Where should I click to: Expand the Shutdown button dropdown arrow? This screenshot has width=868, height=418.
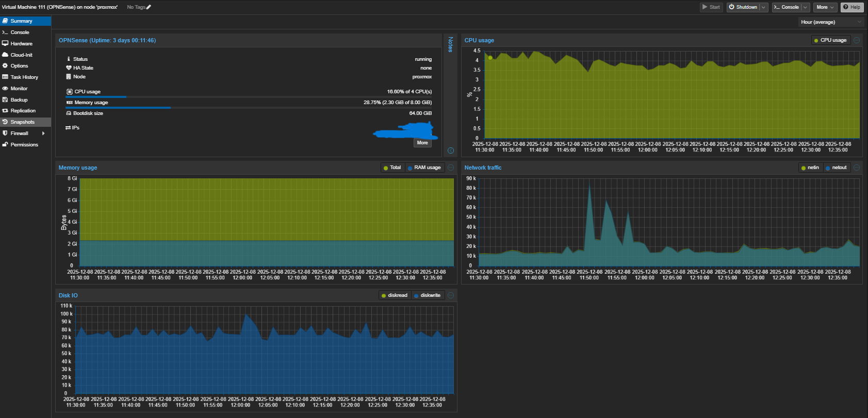click(x=763, y=7)
